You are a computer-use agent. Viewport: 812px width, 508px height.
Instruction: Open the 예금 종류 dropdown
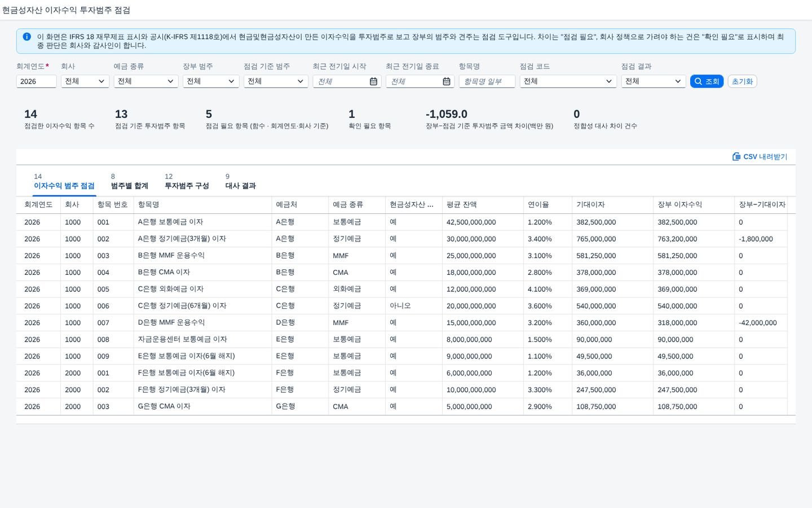[146, 81]
